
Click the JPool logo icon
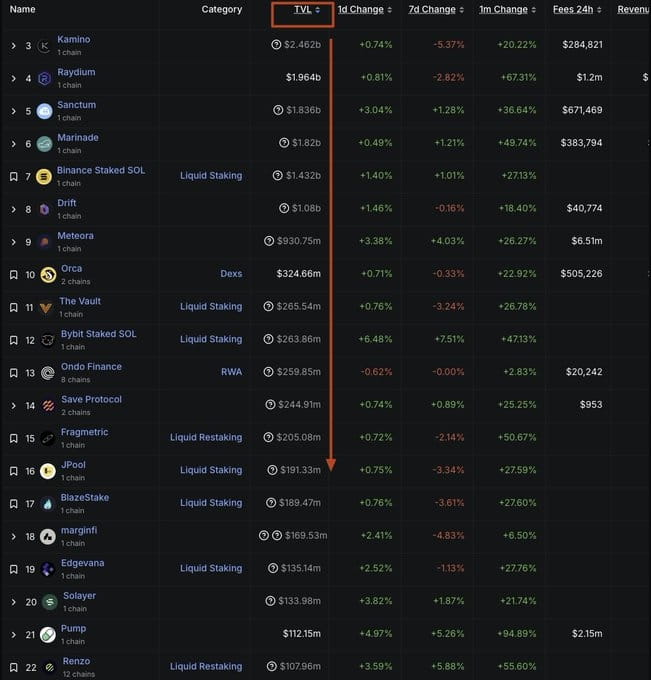pyautogui.click(x=48, y=471)
